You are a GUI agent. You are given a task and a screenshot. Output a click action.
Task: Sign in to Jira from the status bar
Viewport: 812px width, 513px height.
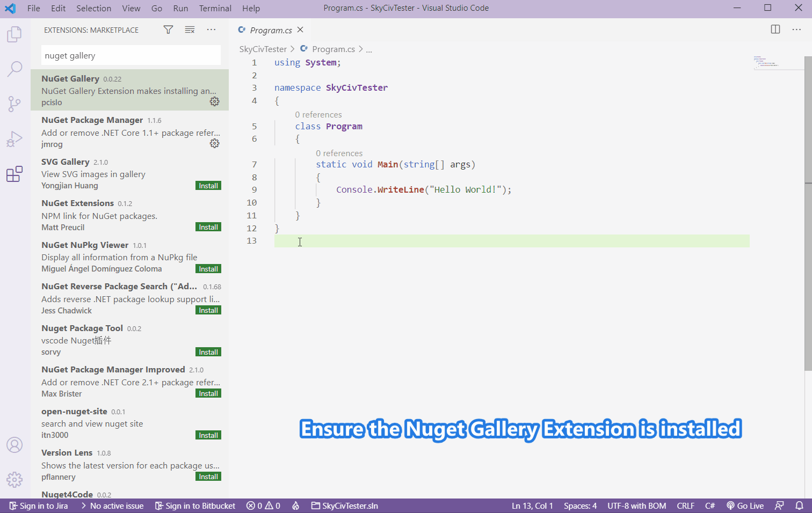(x=38, y=505)
